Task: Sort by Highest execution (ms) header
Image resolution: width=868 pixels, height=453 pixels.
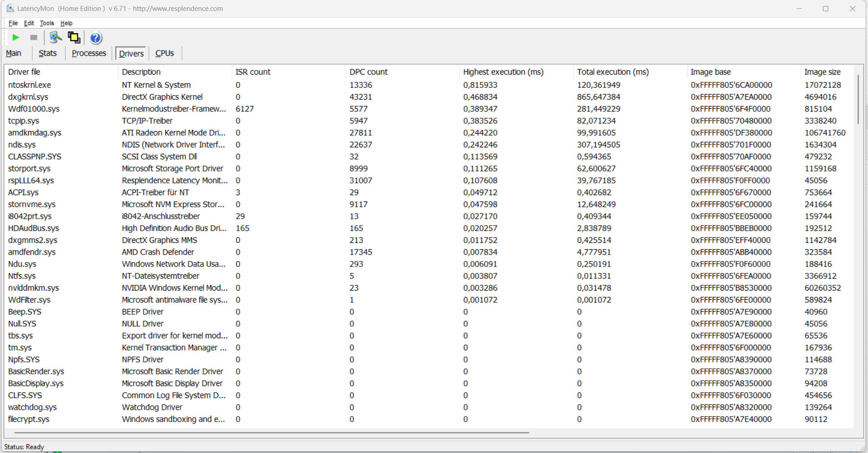Action: click(516, 72)
